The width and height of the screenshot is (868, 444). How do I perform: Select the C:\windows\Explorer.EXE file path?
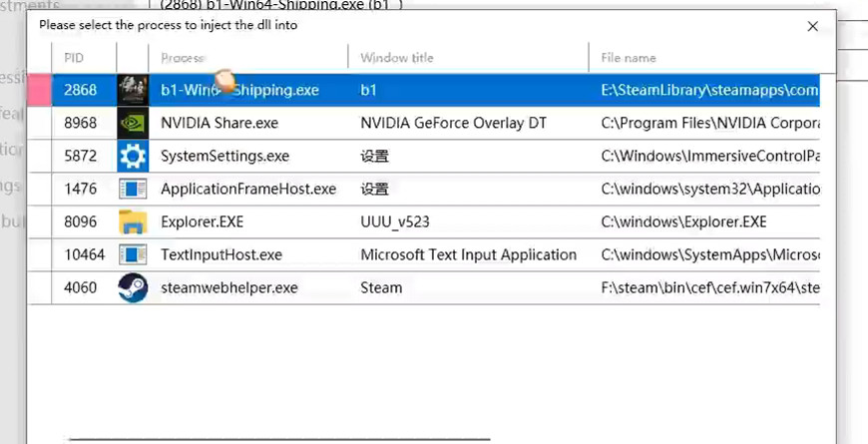[x=683, y=222]
